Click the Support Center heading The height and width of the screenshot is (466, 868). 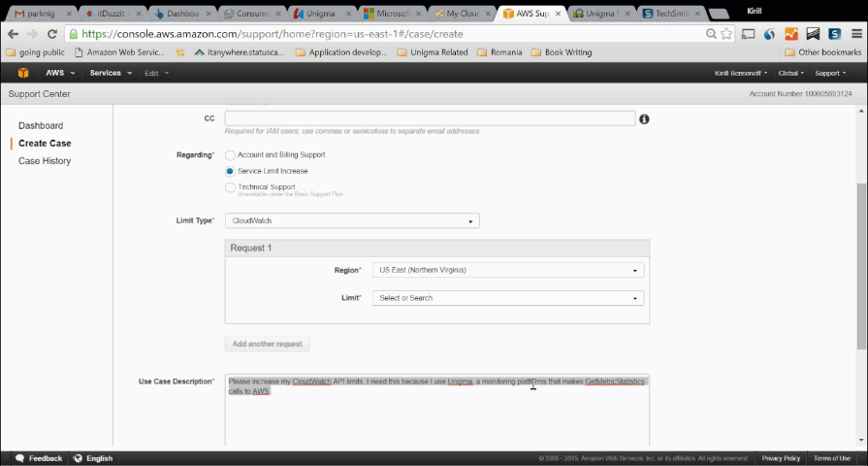point(40,94)
